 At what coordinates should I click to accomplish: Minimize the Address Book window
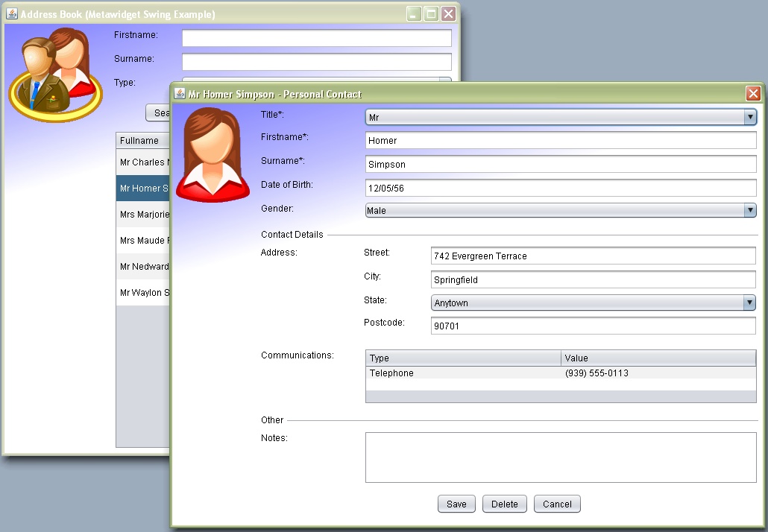(414, 14)
